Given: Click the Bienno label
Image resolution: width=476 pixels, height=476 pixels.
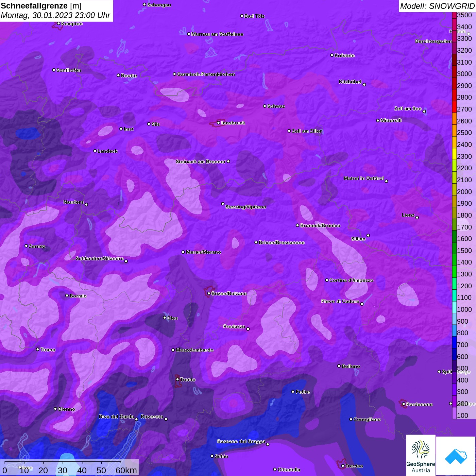Looking at the screenshot, I should pyautogui.click(x=67, y=409).
